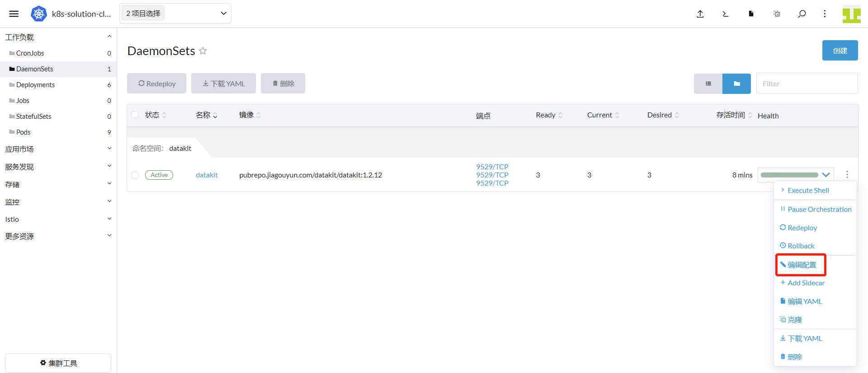Click the copy kubeconfig icon

[777, 14]
